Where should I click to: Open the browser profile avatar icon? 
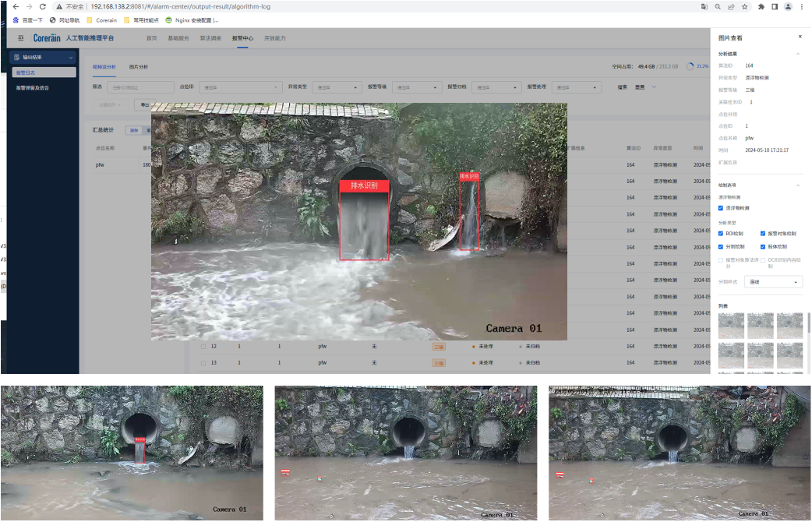click(x=789, y=6)
